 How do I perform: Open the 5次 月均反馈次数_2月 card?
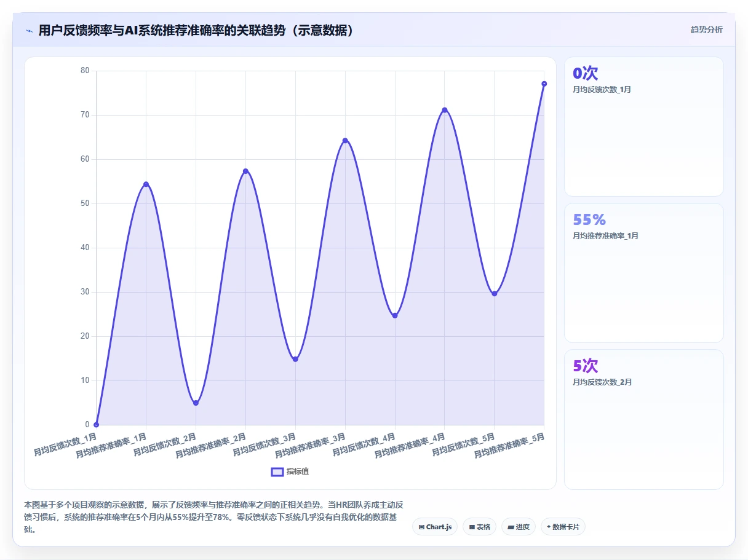click(x=644, y=419)
